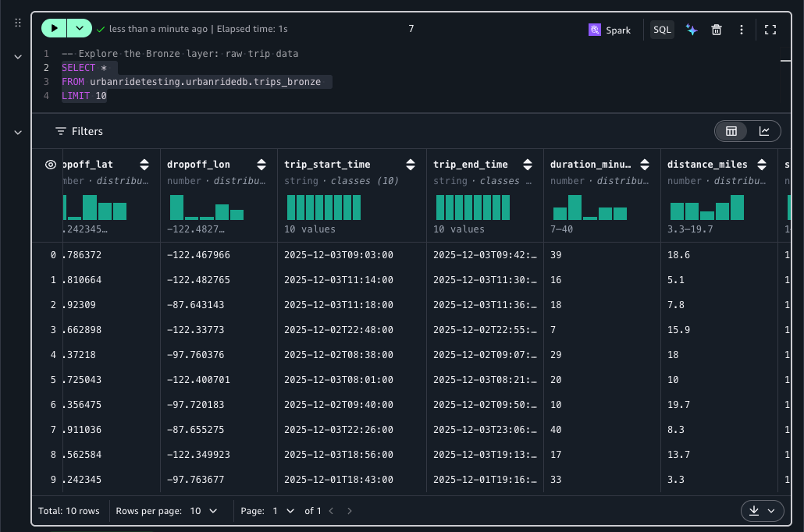Open distance_miles distribution histogram
Screen dimensions: 804x532
coord(707,207)
